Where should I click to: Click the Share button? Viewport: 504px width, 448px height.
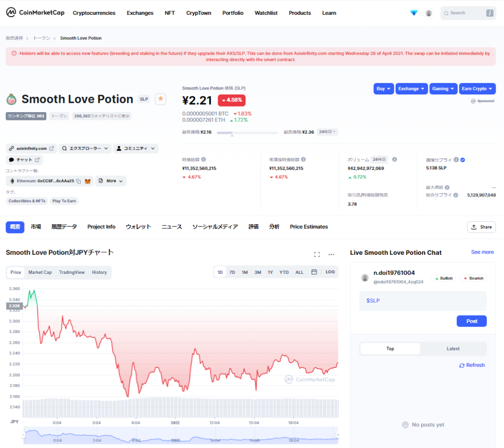pyautogui.click(x=481, y=227)
